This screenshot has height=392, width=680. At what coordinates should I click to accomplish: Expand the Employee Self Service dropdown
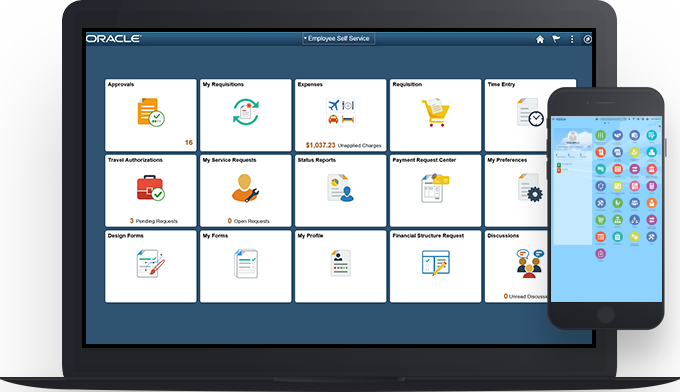click(338, 39)
